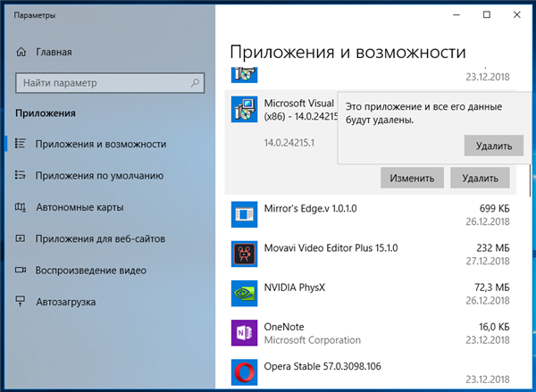Select Приложения и возможности in sidebar
This screenshot has width=536, height=392.
100,144
